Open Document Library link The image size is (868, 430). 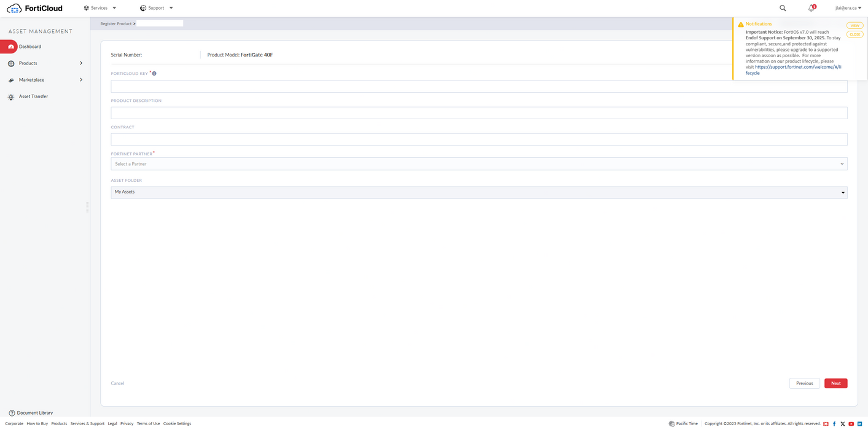pyautogui.click(x=35, y=413)
